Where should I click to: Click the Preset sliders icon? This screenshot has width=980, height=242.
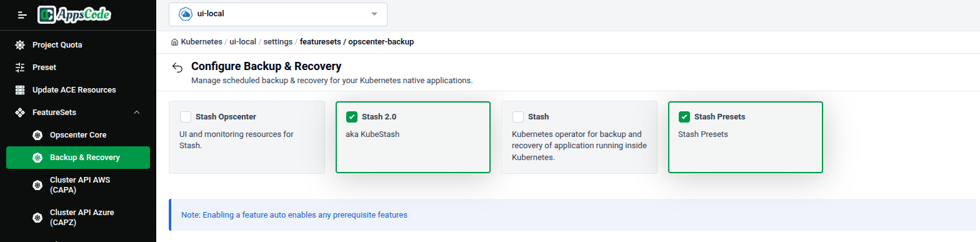(x=20, y=67)
